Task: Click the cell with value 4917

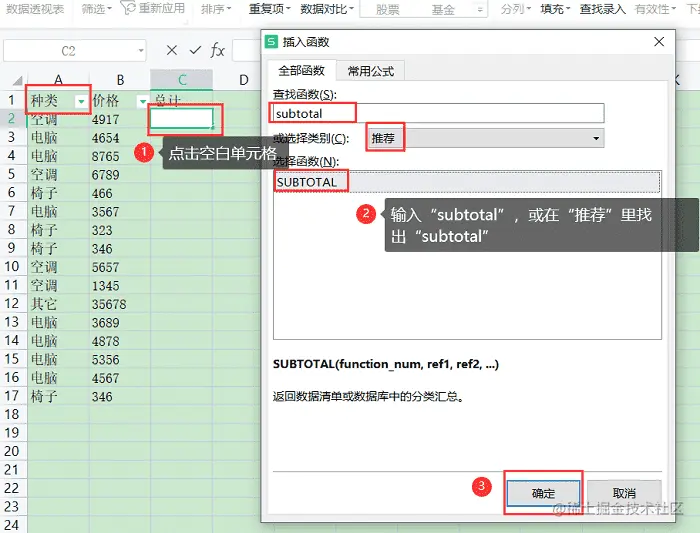Action: (120, 120)
